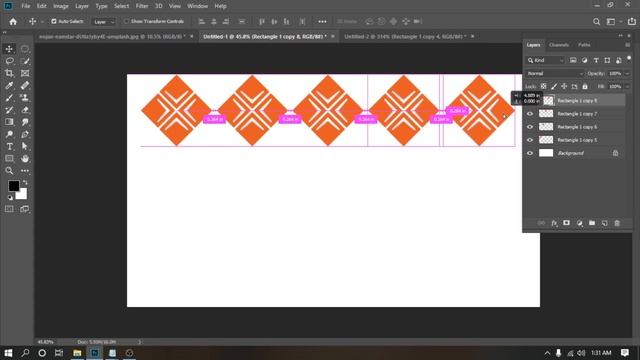
Task: Create a new layer
Action: point(604,223)
